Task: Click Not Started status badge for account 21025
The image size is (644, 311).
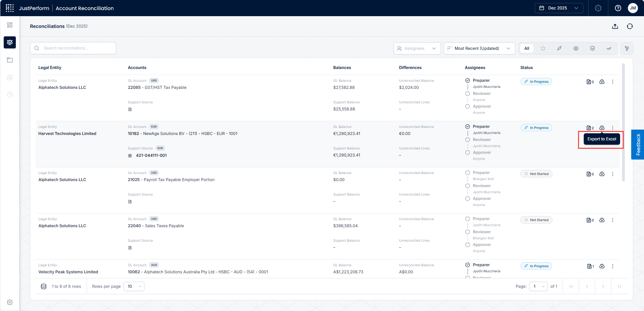Action: (536, 174)
